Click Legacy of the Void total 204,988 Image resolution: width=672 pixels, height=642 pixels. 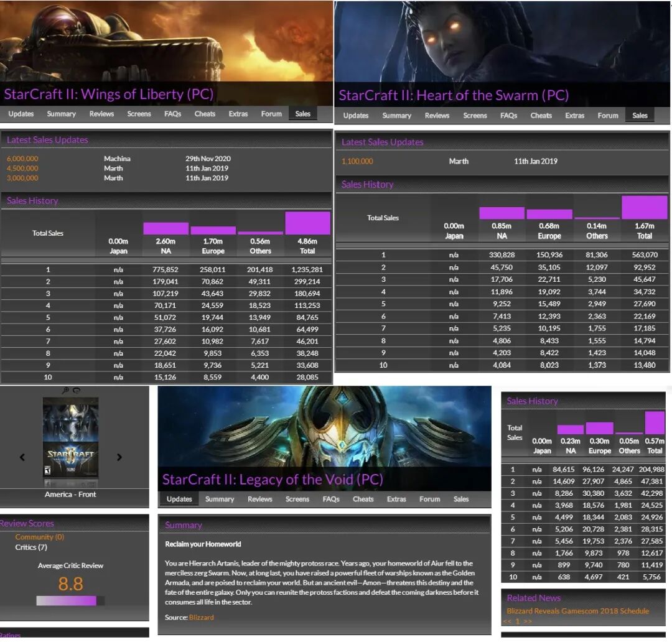tap(651, 469)
